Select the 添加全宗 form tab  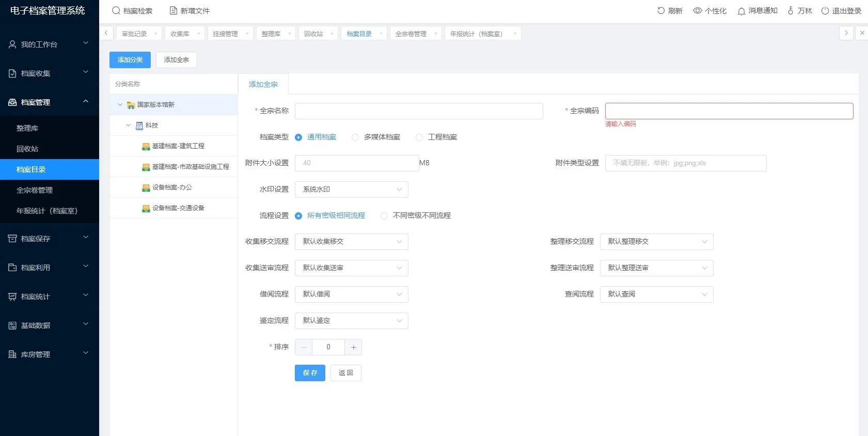point(263,84)
